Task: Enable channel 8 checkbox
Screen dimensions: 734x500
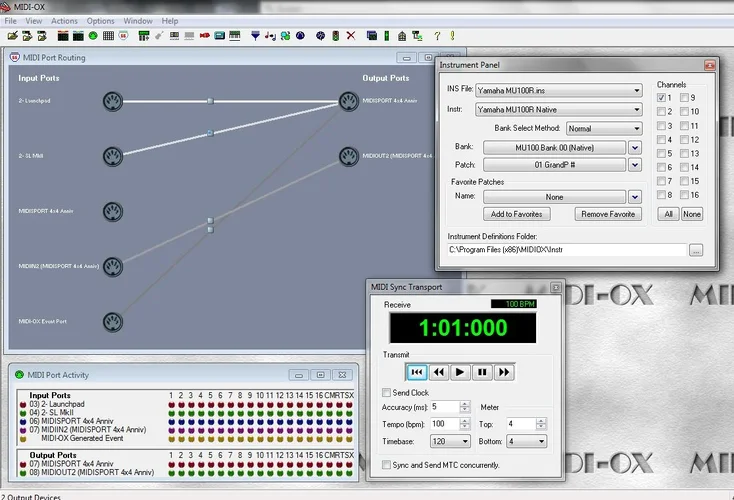Action: tap(661, 195)
